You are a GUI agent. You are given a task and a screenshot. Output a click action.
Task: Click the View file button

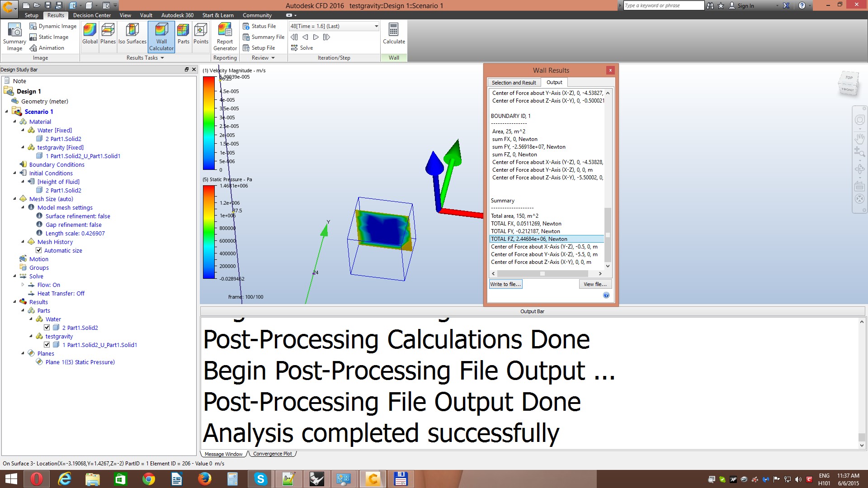point(595,284)
